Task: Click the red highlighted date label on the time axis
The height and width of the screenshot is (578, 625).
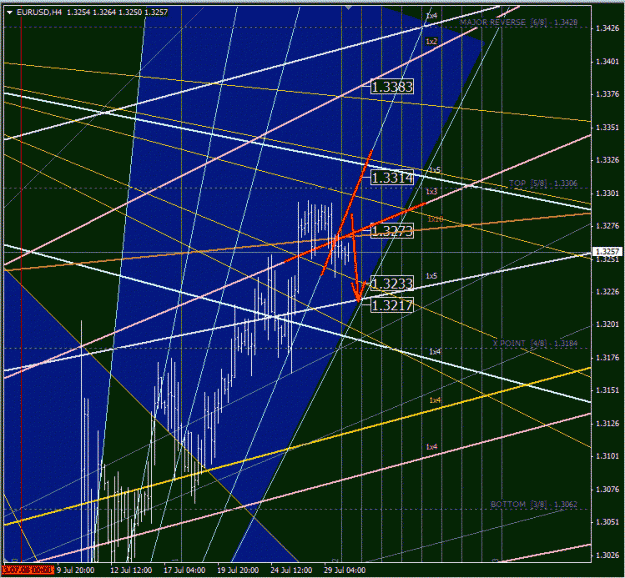Action: tap(28, 570)
